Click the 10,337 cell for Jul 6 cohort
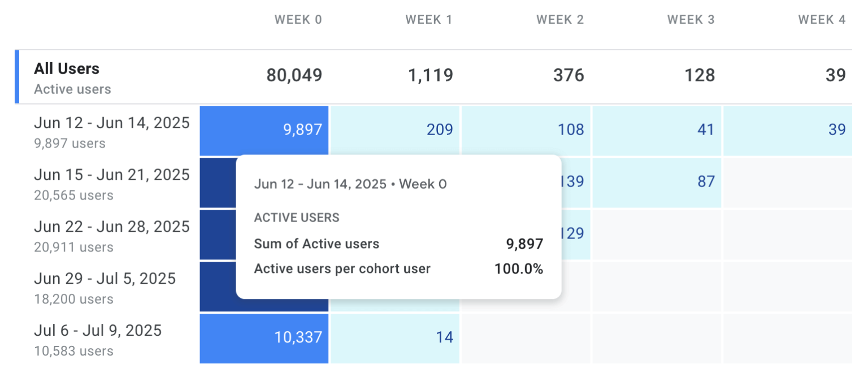The height and width of the screenshot is (377, 868). (264, 337)
